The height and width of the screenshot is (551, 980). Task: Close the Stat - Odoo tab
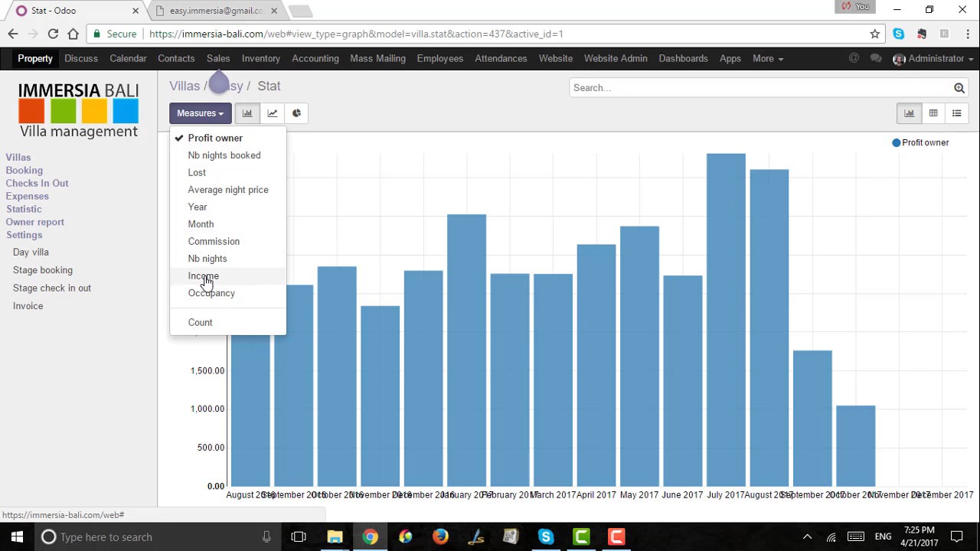(136, 11)
